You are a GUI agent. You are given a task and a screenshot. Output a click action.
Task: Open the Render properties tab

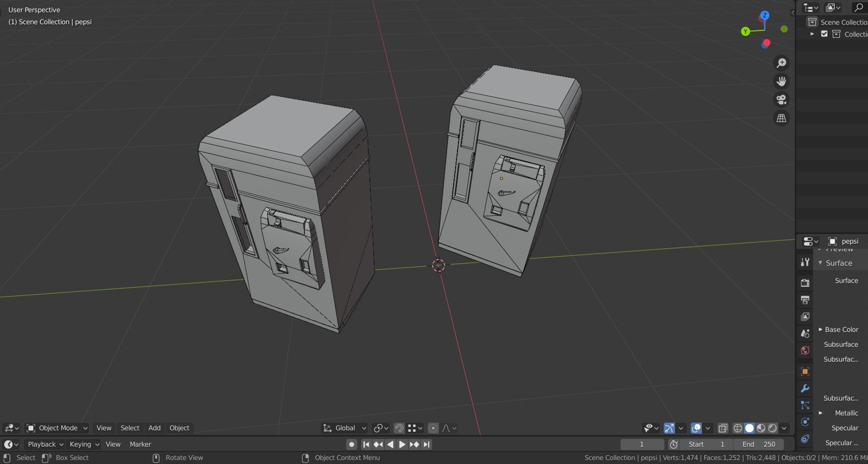pos(805,283)
